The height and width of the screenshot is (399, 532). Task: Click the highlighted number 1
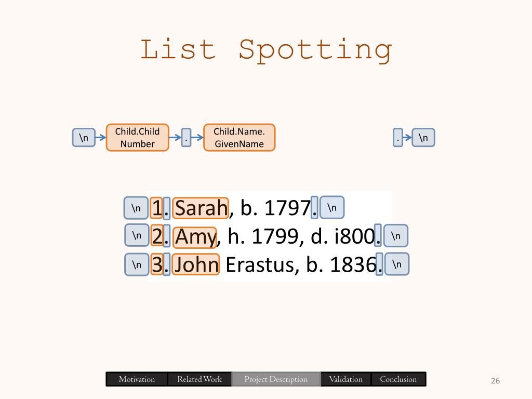156,208
